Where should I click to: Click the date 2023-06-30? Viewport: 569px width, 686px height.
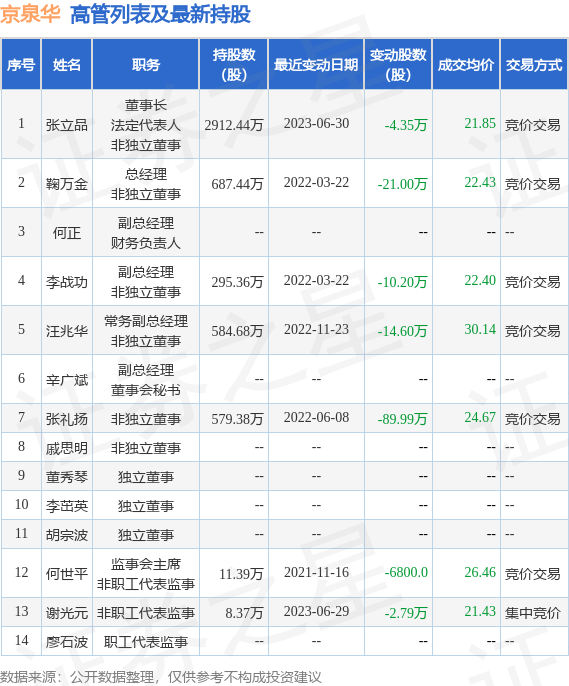pyautogui.click(x=316, y=123)
